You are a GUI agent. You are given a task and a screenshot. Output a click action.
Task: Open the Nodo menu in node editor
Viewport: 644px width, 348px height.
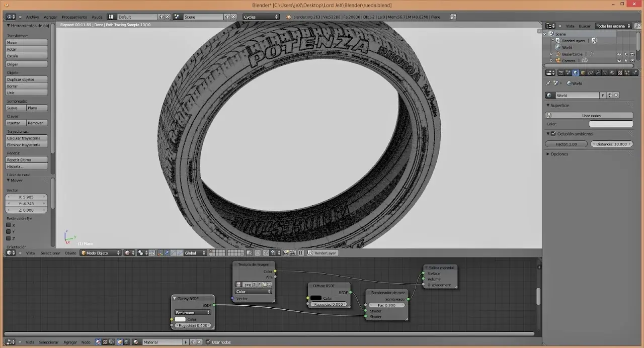click(x=86, y=342)
